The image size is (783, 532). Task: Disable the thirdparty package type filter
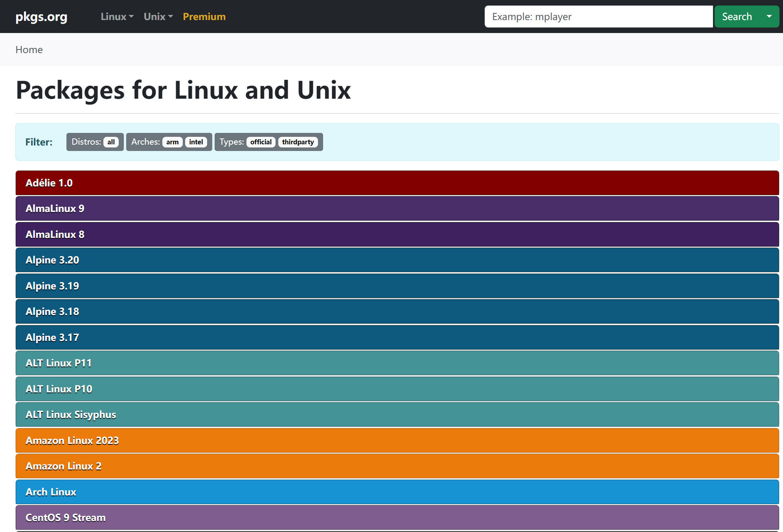point(299,142)
